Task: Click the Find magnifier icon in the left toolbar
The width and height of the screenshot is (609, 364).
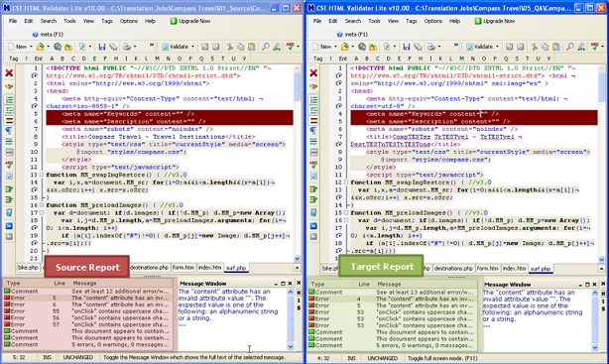Action: click(x=265, y=47)
